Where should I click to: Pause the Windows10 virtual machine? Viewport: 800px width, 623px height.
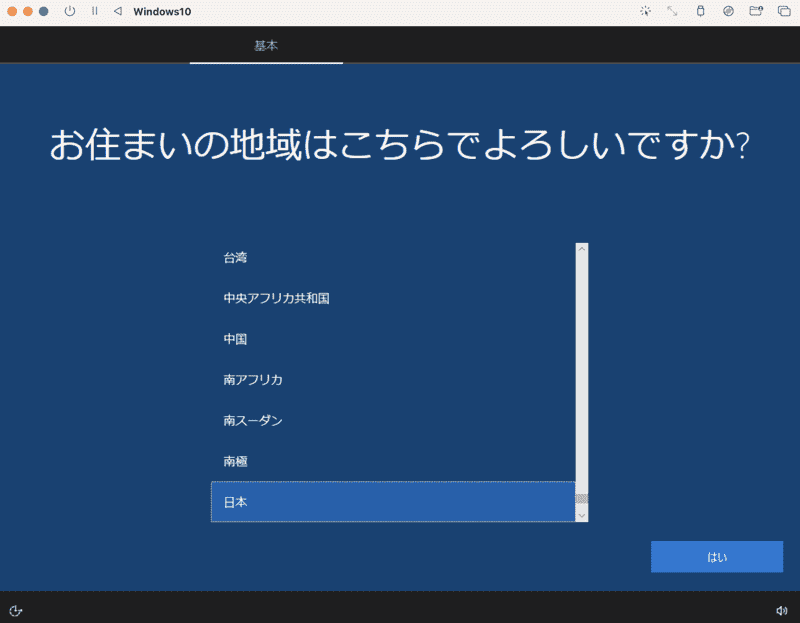pos(94,11)
